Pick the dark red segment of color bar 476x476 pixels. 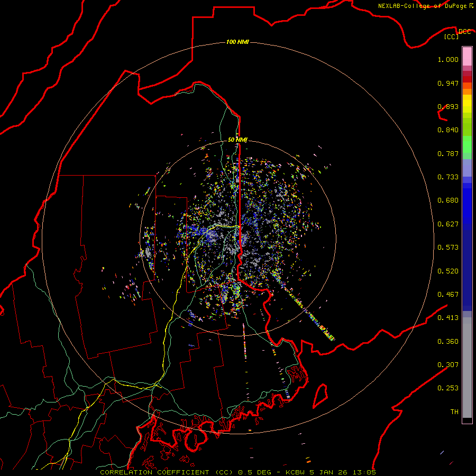click(x=467, y=79)
